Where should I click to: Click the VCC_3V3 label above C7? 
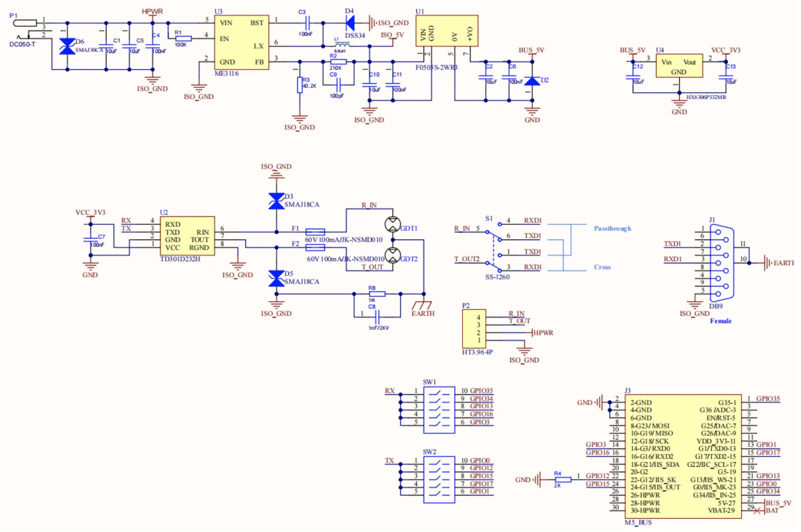(x=90, y=213)
